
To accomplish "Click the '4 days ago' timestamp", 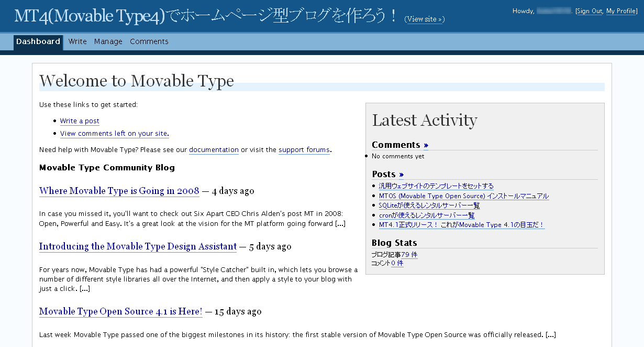I will pyautogui.click(x=232, y=191).
